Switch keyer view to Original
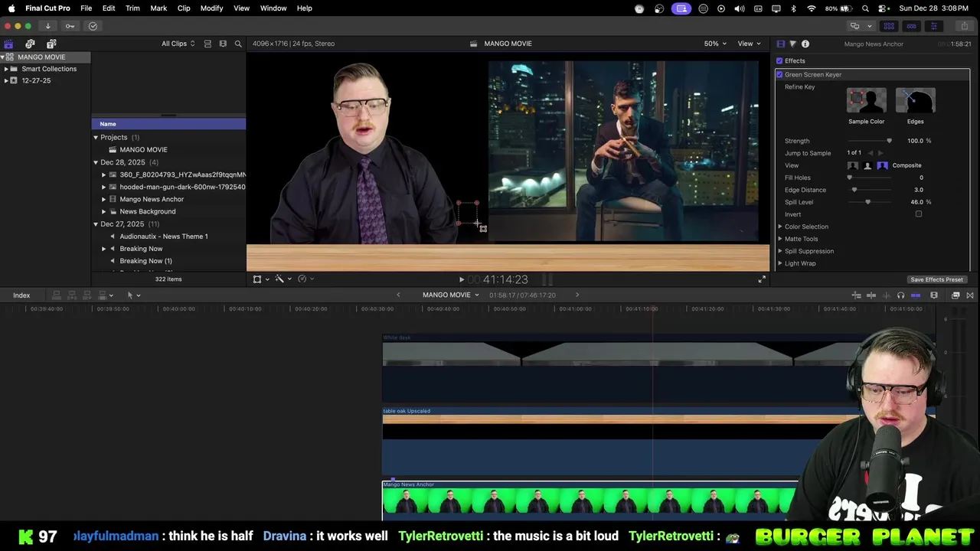 pyautogui.click(x=853, y=165)
